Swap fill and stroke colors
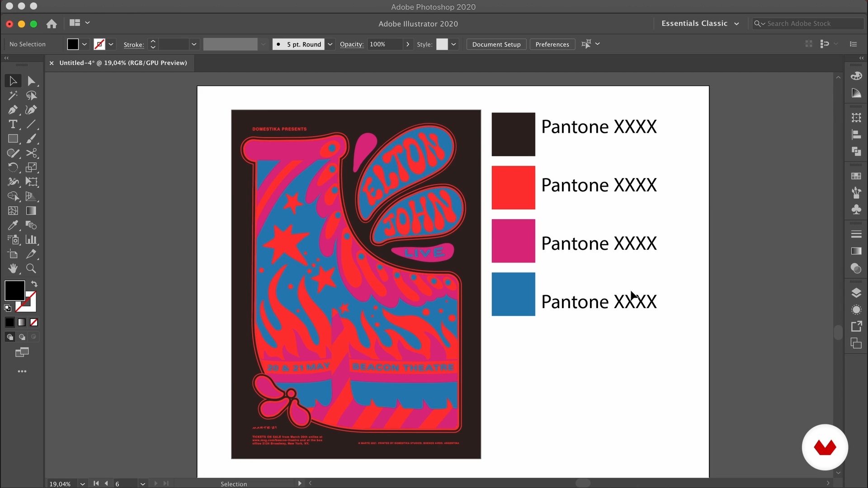The width and height of the screenshot is (868, 488). tap(34, 284)
